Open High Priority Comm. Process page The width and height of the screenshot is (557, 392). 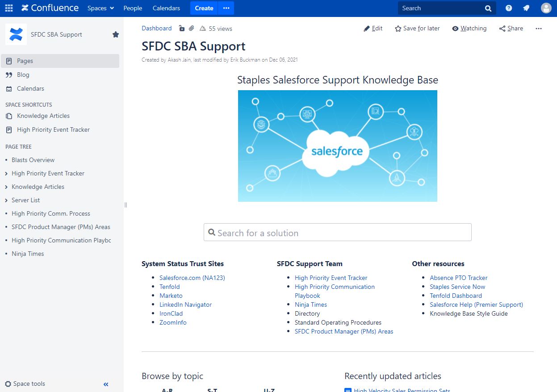[51, 213]
